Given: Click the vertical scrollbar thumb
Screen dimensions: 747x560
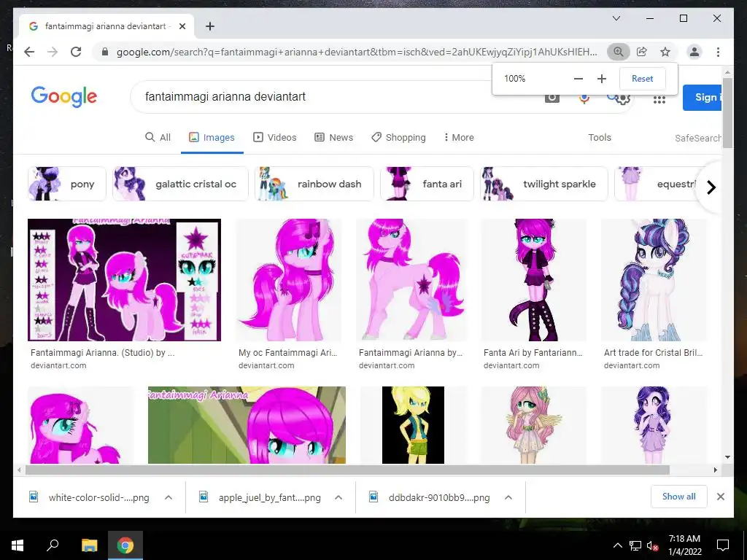Looking at the screenshot, I should click(727, 113).
